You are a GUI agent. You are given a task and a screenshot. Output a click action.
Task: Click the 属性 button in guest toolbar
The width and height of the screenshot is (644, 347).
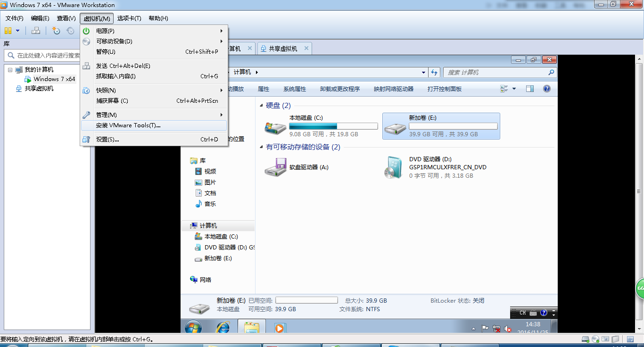(x=264, y=89)
